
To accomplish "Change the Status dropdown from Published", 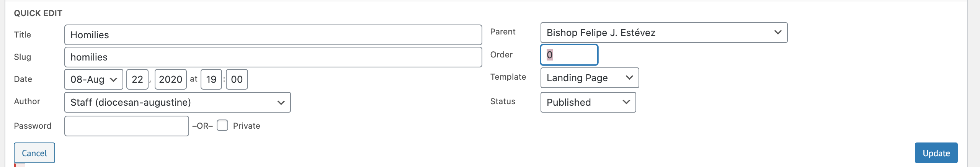I will point(588,102).
